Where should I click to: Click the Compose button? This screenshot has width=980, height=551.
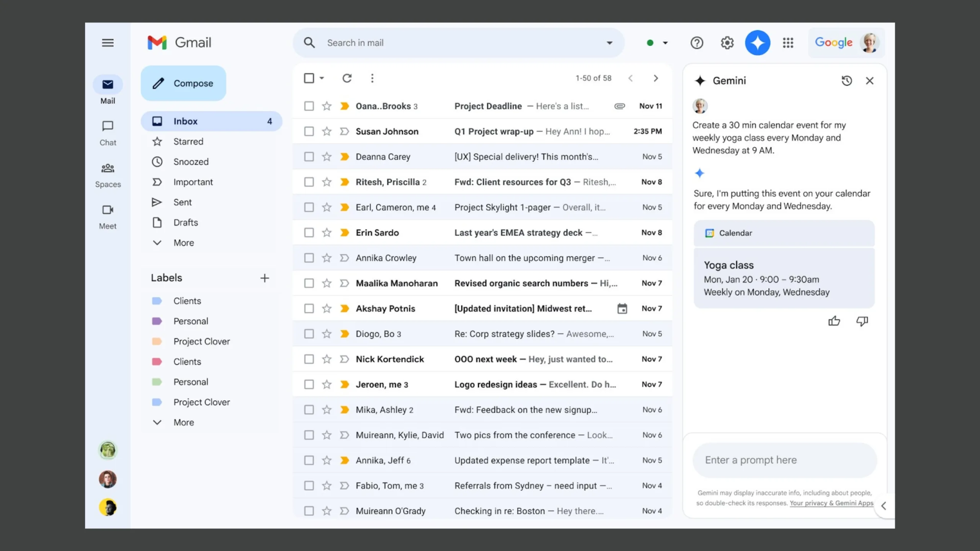(x=183, y=83)
